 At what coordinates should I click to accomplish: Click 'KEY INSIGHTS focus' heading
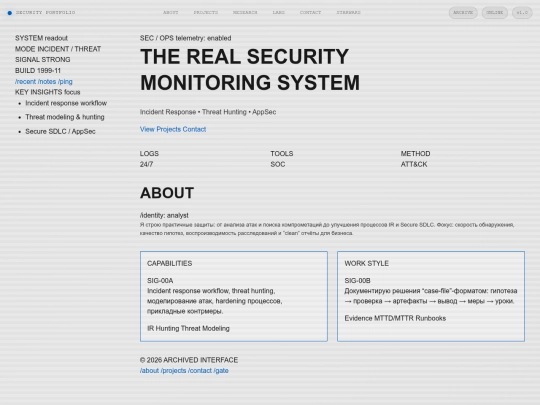tap(48, 92)
